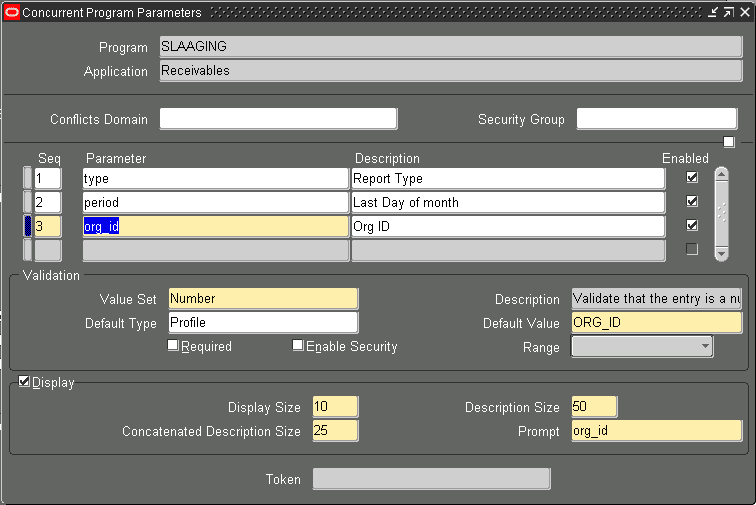Click the Oracle logo icon in title bar

pyautogui.click(x=12, y=13)
